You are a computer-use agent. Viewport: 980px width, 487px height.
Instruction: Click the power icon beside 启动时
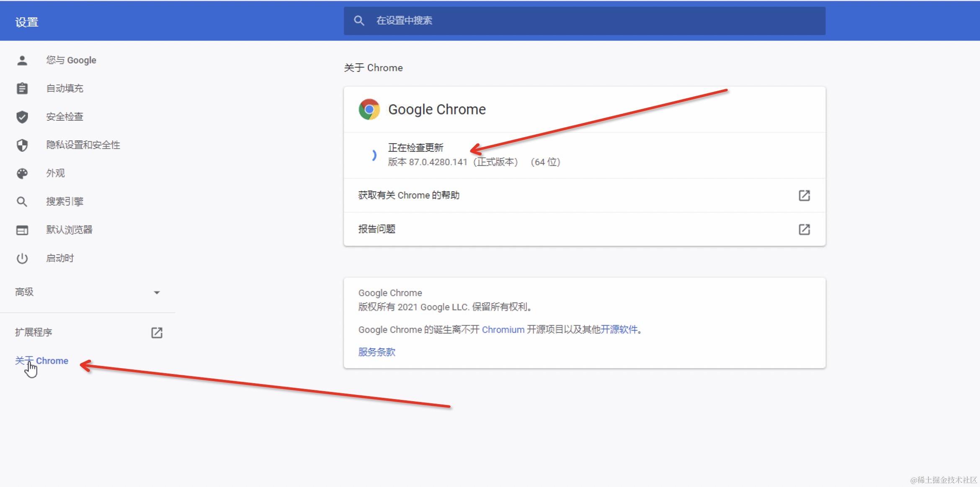click(x=22, y=258)
